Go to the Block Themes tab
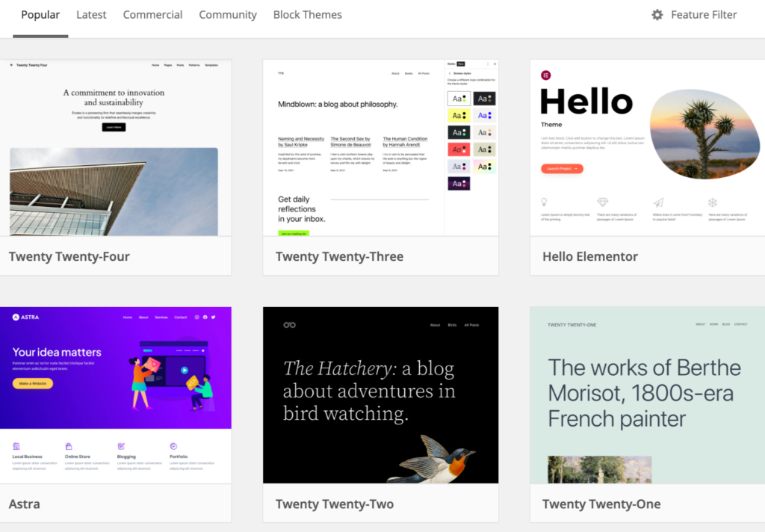 307,15
